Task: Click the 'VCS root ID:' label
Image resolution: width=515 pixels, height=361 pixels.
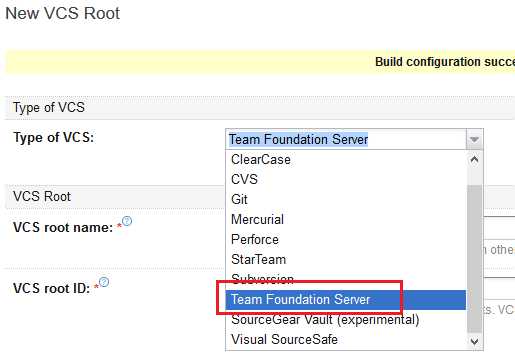Action: [52, 288]
